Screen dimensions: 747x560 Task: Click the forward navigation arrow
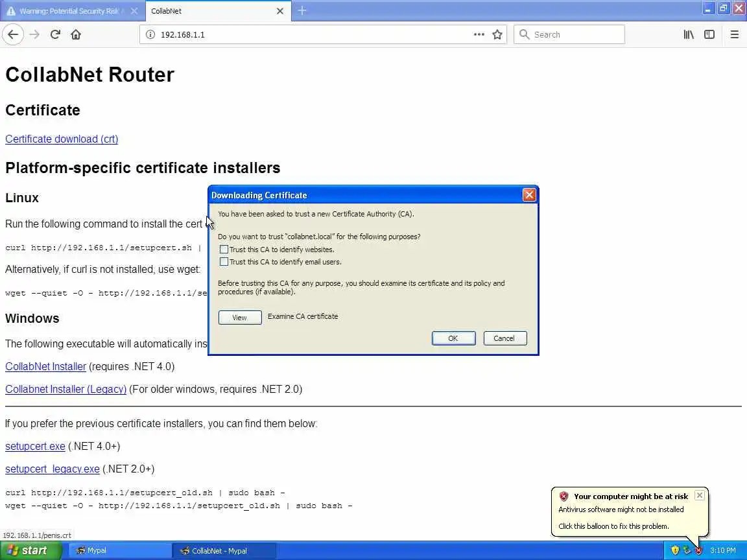[x=34, y=34]
